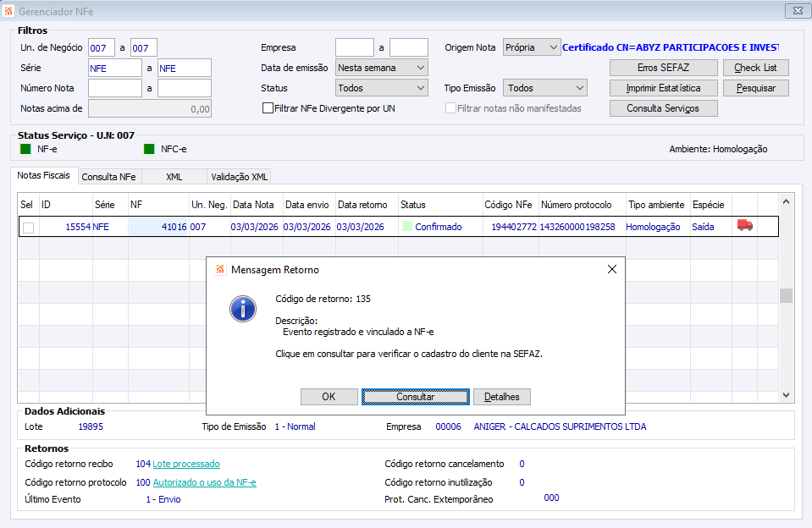Close the Mensagem Retorno dialog

611,269
